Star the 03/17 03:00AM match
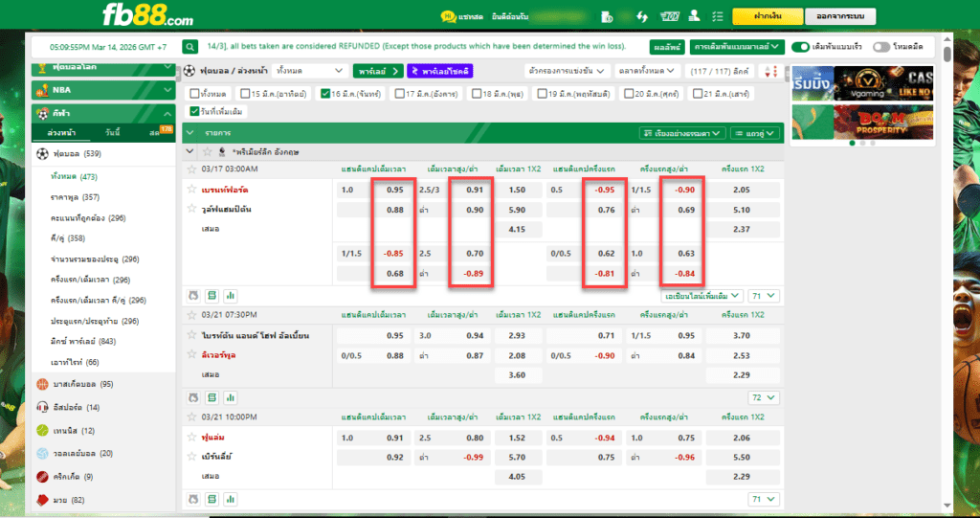This screenshot has height=518, width=980. coord(191,169)
